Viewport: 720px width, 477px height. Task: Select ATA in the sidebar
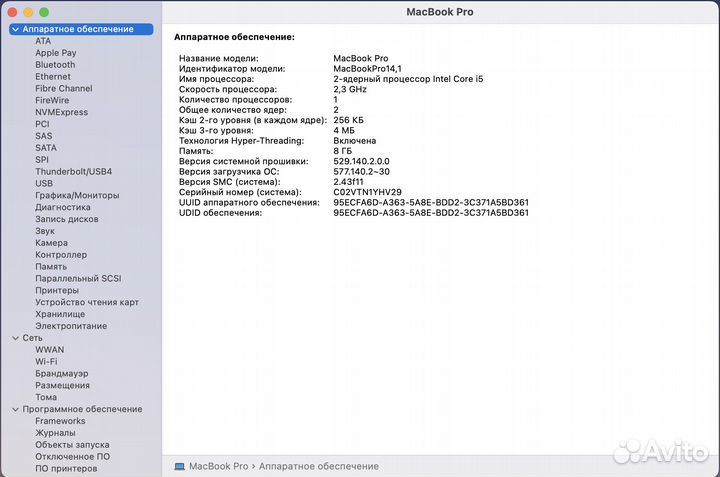point(43,41)
